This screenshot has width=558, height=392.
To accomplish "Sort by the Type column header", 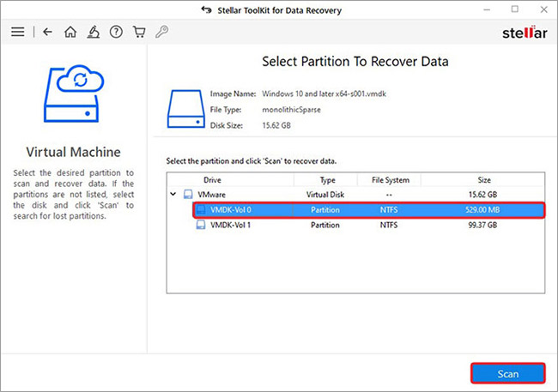I will [x=325, y=180].
